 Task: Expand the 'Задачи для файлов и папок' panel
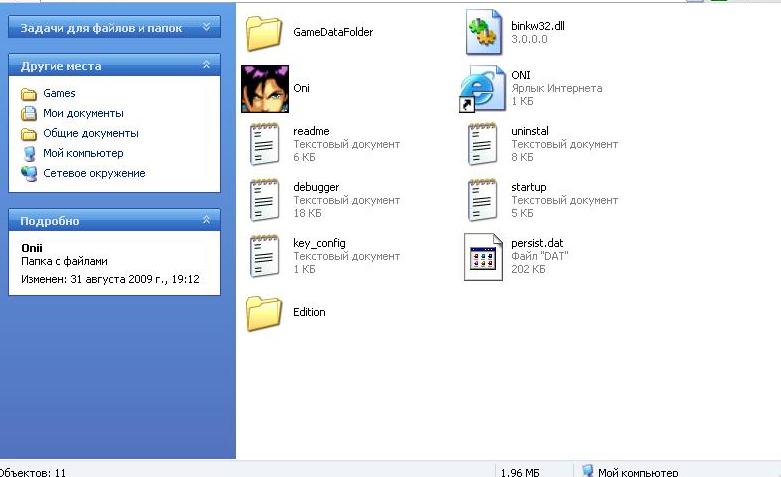pyautogui.click(x=207, y=28)
